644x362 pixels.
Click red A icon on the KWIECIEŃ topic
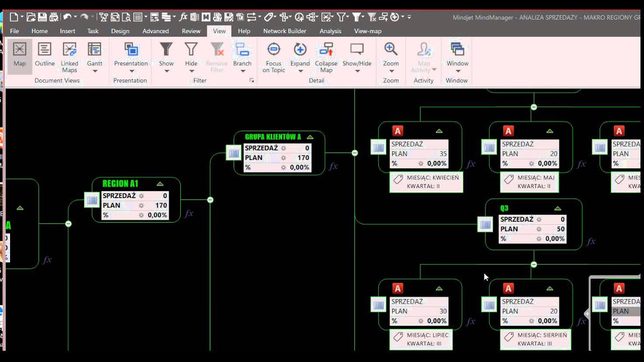[x=397, y=131]
